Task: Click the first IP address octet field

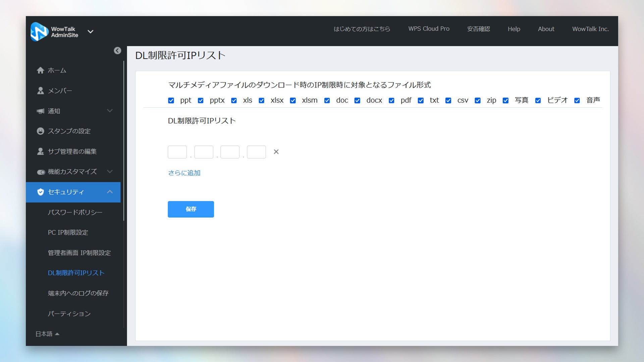Action: coord(177,152)
